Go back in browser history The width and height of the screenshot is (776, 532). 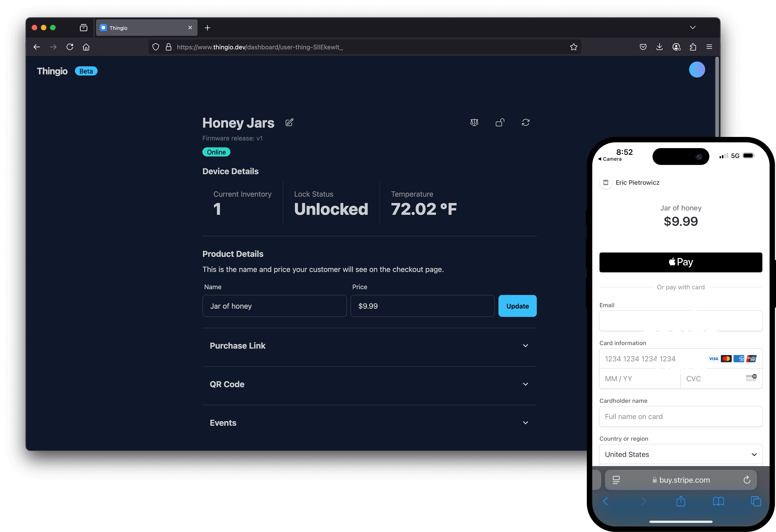pos(37,47)
